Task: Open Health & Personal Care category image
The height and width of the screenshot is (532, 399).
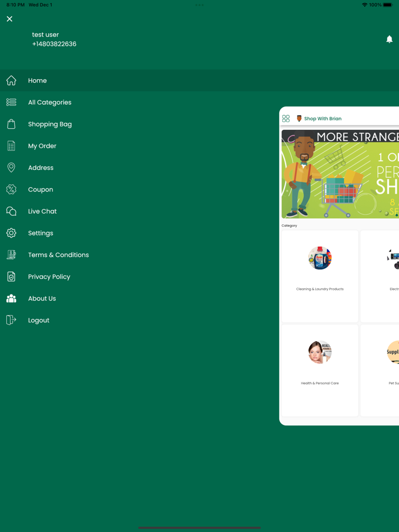Action: coord(320,352)
